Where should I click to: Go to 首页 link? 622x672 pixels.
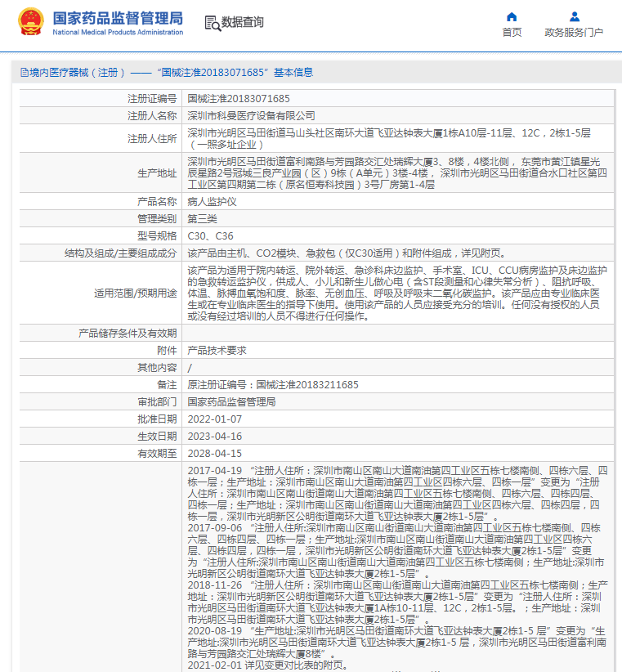click(x=512, y=32)
